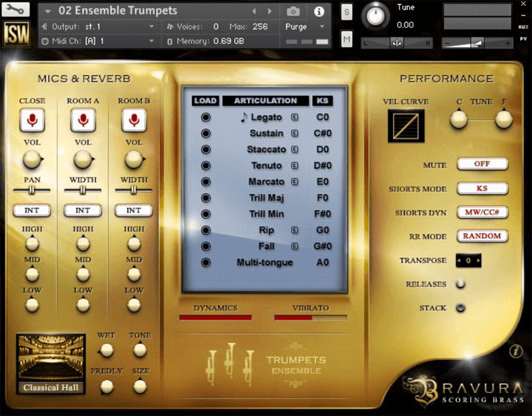Go to previous instrument with left arrow
The height and width of the screenshot is (416, 532).
[x=254, y=11]
